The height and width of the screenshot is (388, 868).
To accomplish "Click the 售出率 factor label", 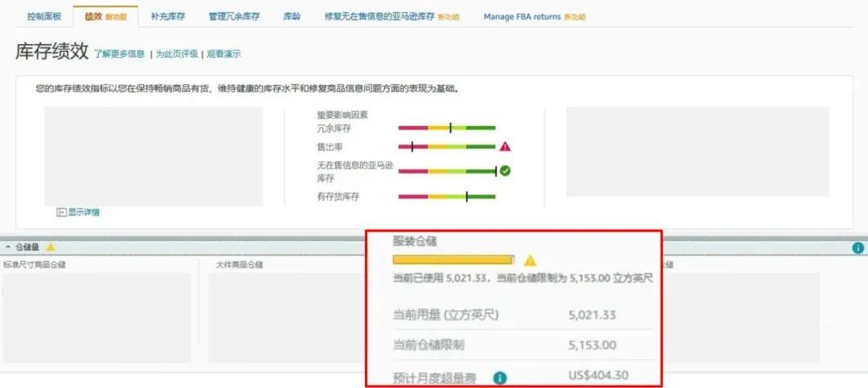I will pos(330,147).
